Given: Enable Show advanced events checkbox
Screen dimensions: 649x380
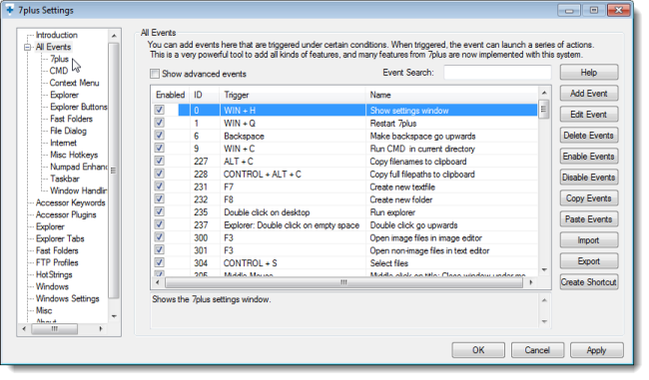Looking at the screenshot, I should [x=154, y=74].
